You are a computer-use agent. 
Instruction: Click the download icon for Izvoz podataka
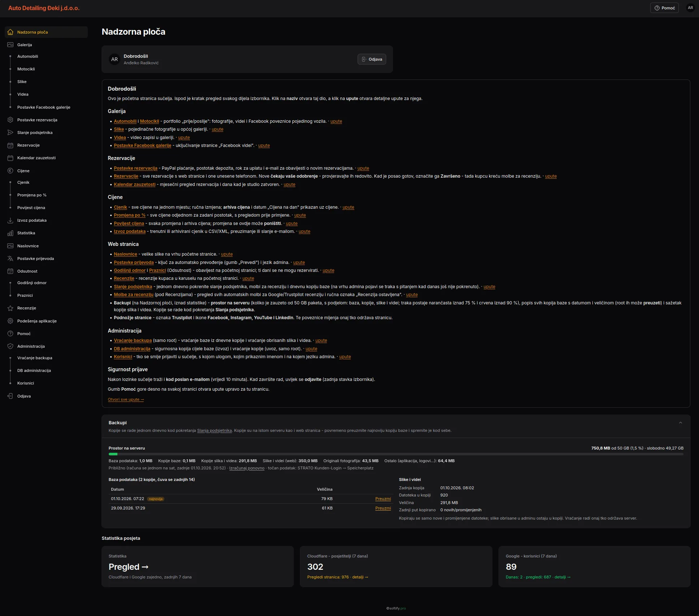tap(10, 220)
